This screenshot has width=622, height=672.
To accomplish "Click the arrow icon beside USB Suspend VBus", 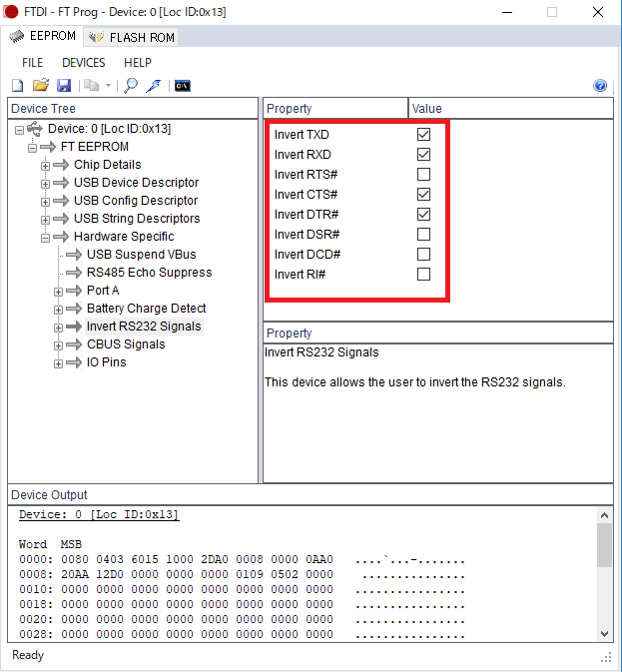I will point(74,255).
